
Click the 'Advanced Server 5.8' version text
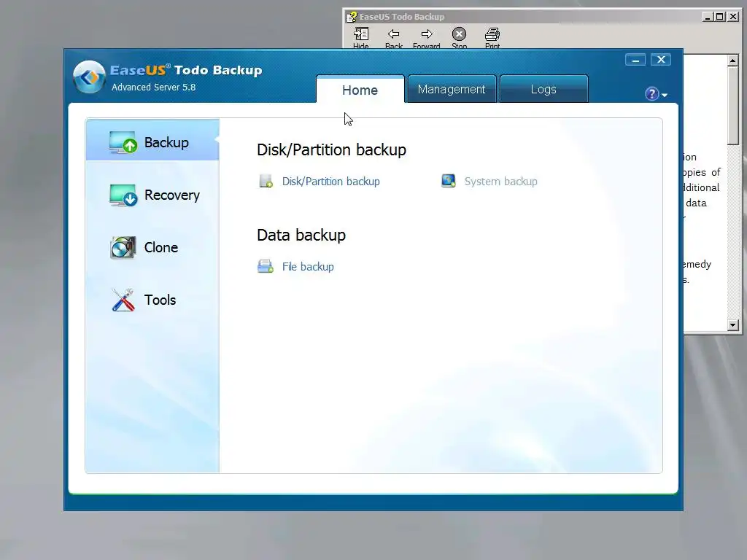[x=153, y=87]
